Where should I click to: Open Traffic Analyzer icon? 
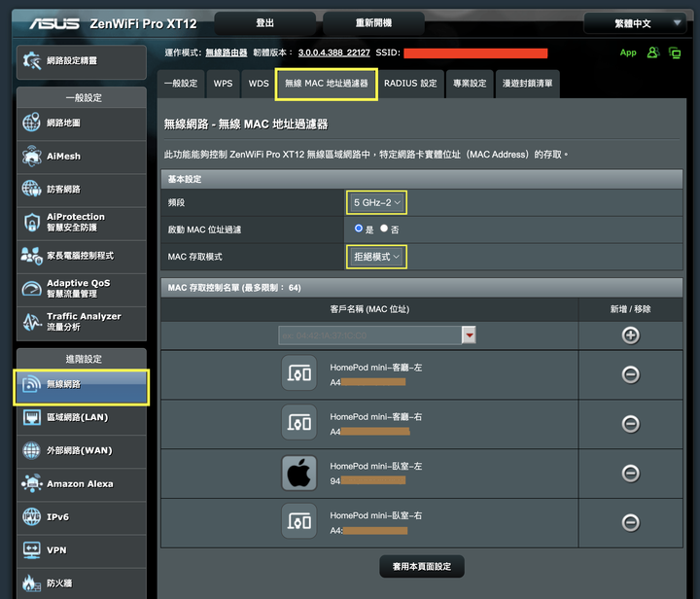[32, 321]
